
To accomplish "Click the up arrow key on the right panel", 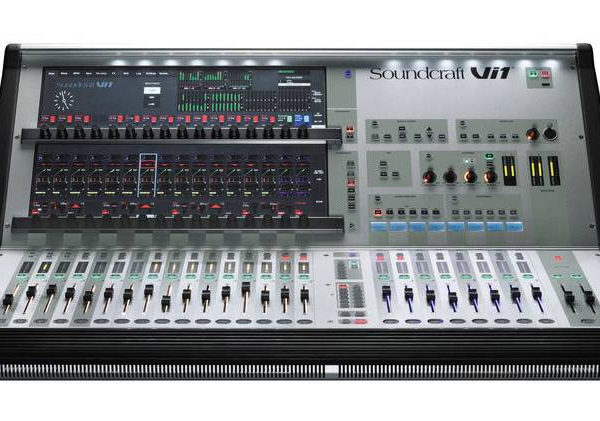I will [x=429, y=129].
